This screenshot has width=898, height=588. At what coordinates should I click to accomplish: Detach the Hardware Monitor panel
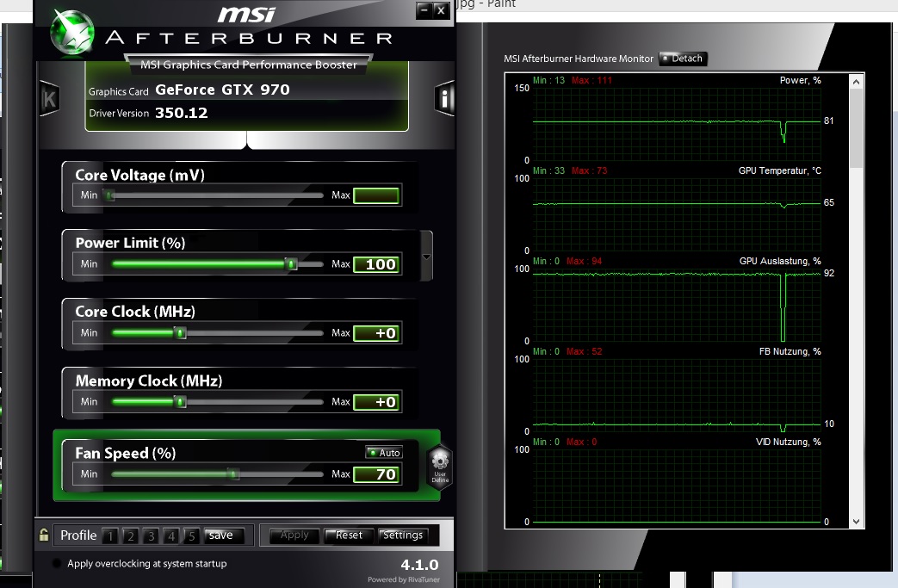click(684, 59)
